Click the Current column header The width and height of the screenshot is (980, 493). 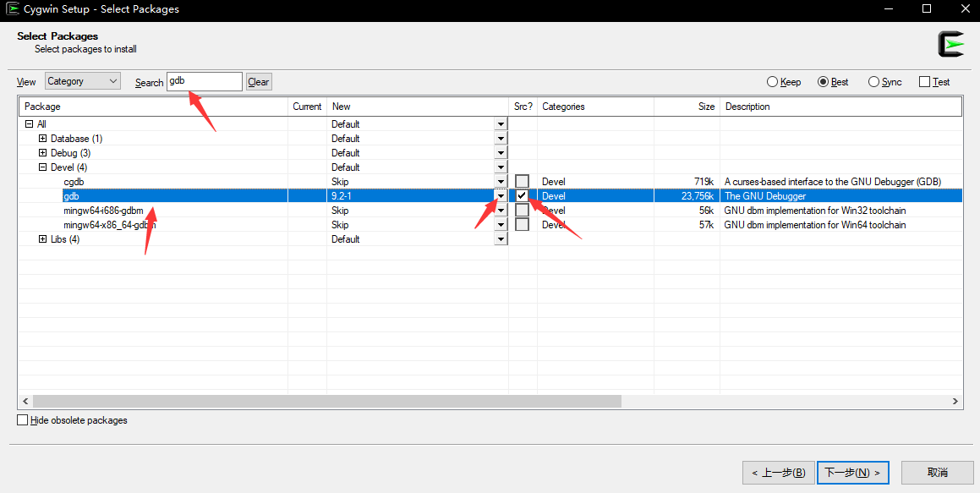[307, 107]
